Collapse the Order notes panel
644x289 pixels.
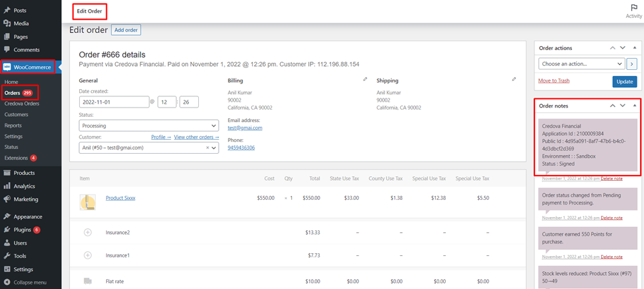click(635, 106)
